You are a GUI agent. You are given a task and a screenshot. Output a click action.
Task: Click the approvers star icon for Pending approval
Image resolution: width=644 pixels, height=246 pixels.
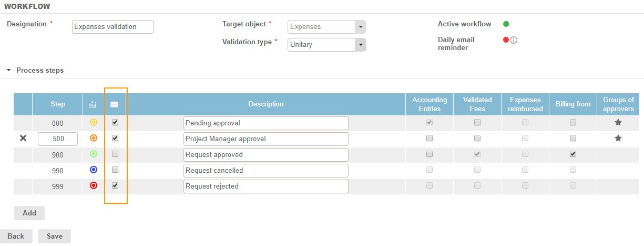(x=618, y=123)
